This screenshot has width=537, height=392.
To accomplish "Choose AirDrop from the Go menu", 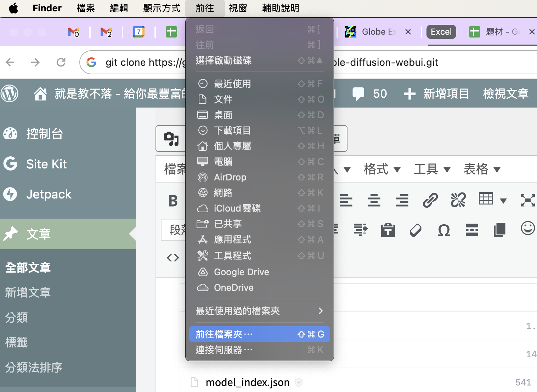I will pyautogui.click(x=230, y=177).
